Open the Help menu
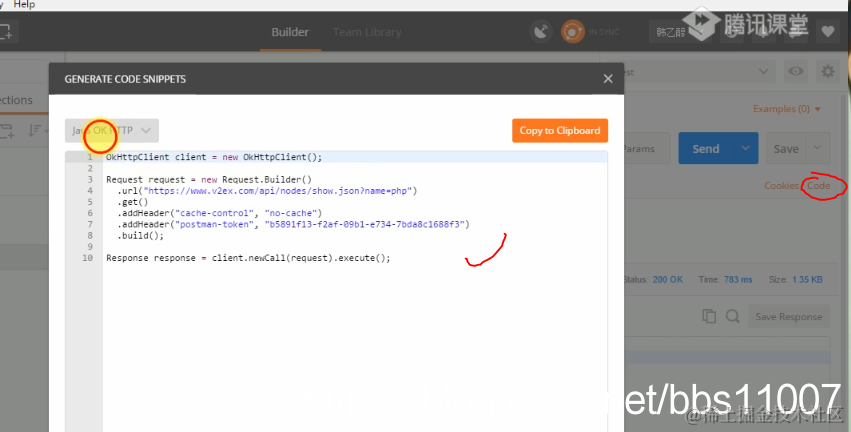Image resolution: width=851 pixels, height=432 pixels. click(24, 4)
